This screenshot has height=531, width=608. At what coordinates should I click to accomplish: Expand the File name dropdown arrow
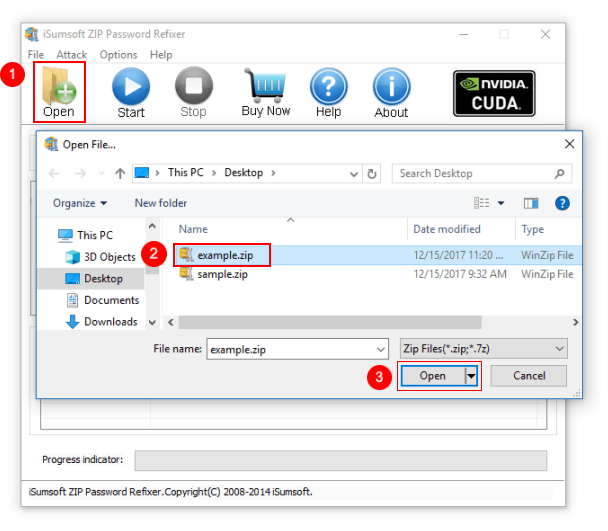click(x=381, y=349)
